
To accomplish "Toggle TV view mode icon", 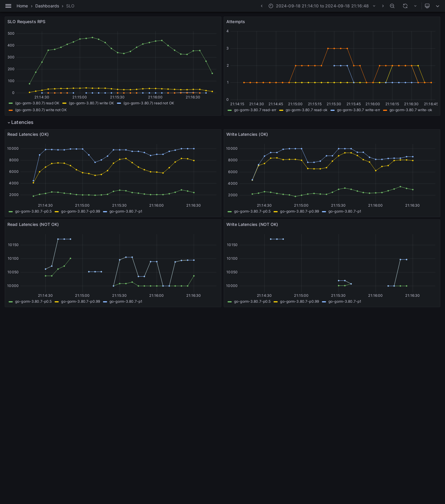I will 427,6.
